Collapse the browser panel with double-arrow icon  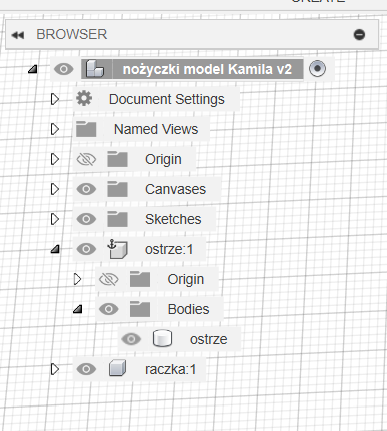point(18,35)
